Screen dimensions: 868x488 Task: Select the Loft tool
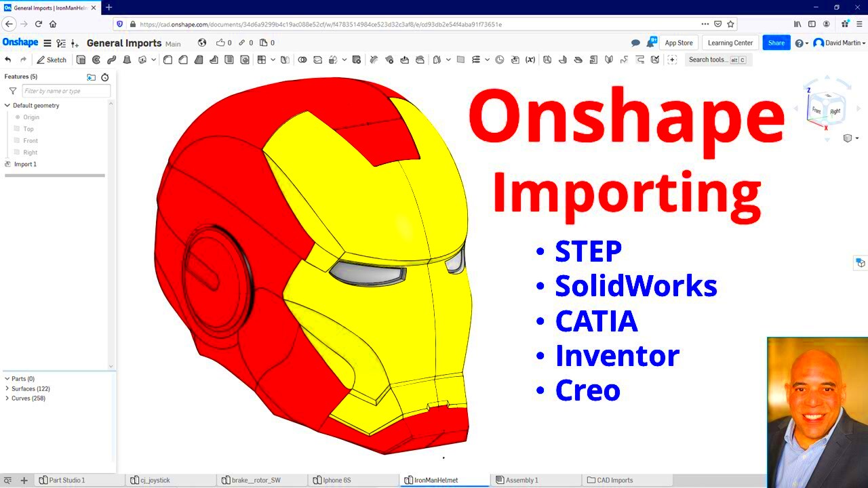127,60
